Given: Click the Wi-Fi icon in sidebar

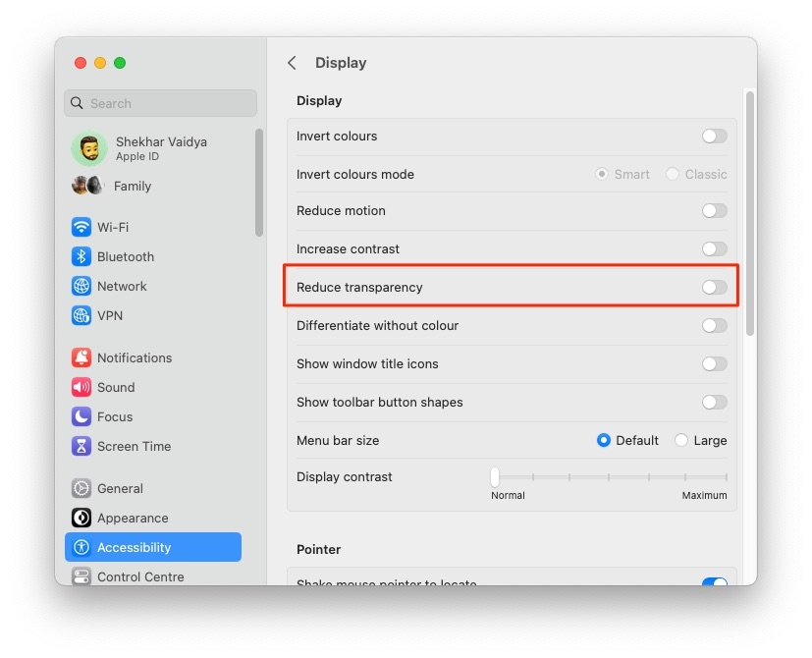Looking at the screenshot, I should (81, 227).
